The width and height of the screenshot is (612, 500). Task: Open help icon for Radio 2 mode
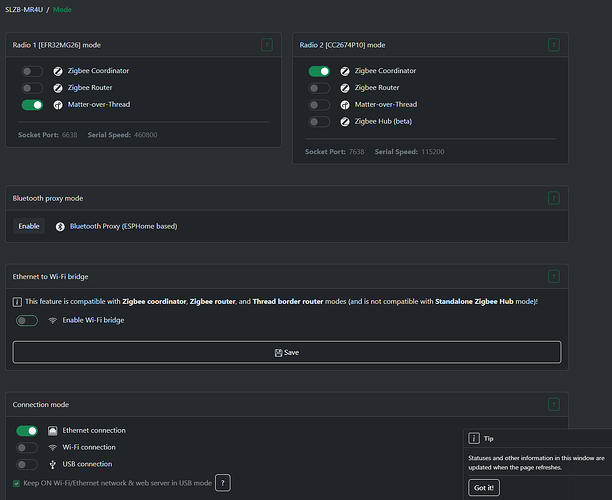coord(554,45)
